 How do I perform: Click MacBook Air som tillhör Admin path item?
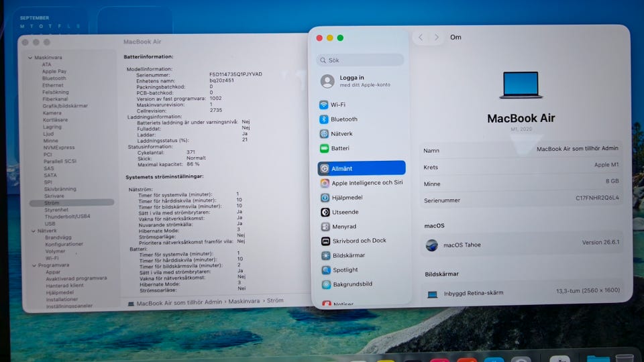[x=179, y=302]
